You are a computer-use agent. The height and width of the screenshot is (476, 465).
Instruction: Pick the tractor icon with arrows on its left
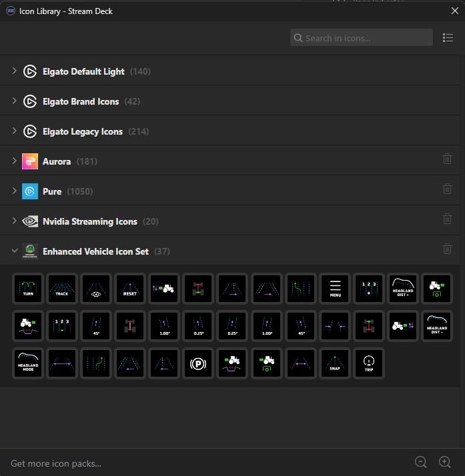164,289
